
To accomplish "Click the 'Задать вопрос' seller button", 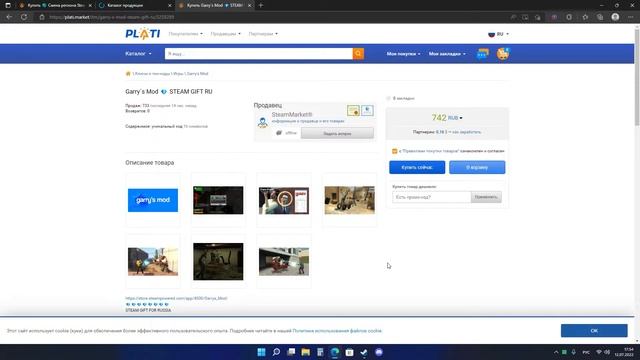I will click(337, 133).
